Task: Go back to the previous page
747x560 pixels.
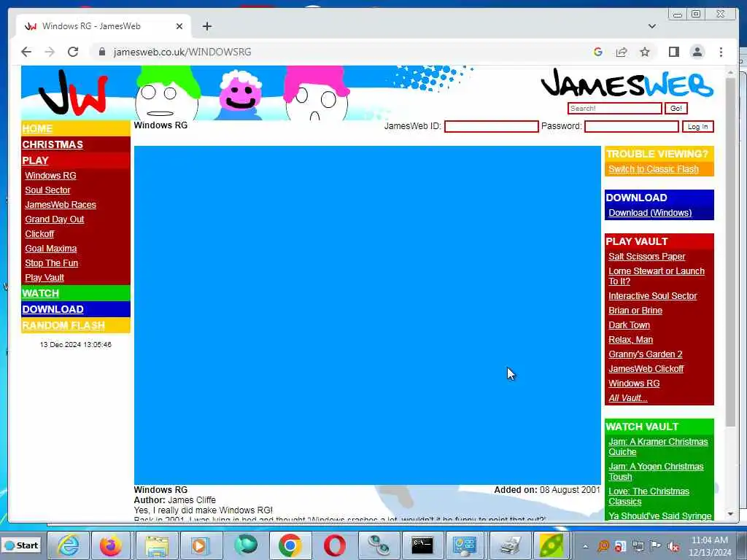Action: click(26, 52)
